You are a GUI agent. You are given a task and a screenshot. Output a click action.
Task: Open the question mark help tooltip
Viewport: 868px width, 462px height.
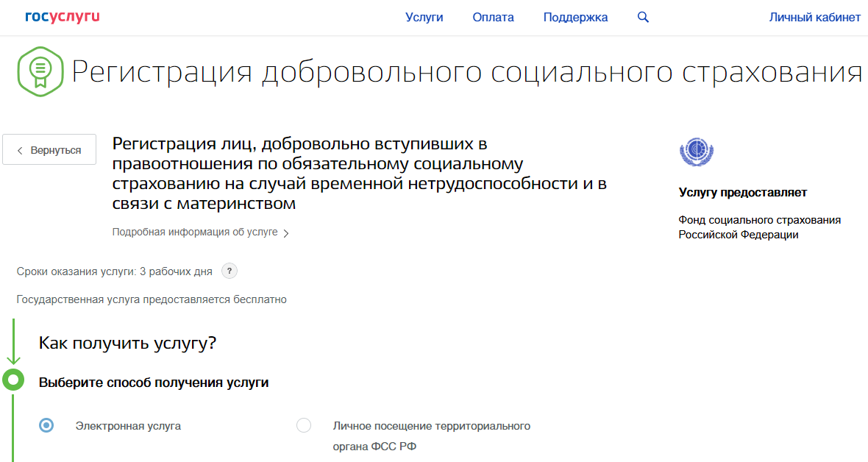coord(230,271)
